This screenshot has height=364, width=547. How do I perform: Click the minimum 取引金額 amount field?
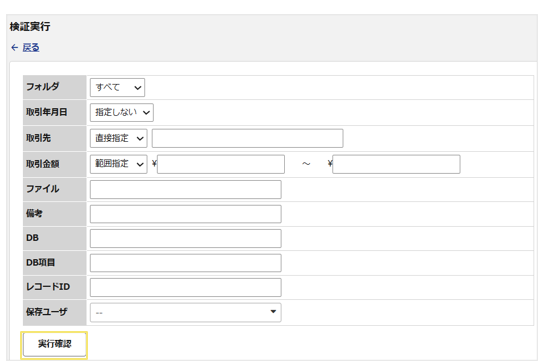(221, 164)
